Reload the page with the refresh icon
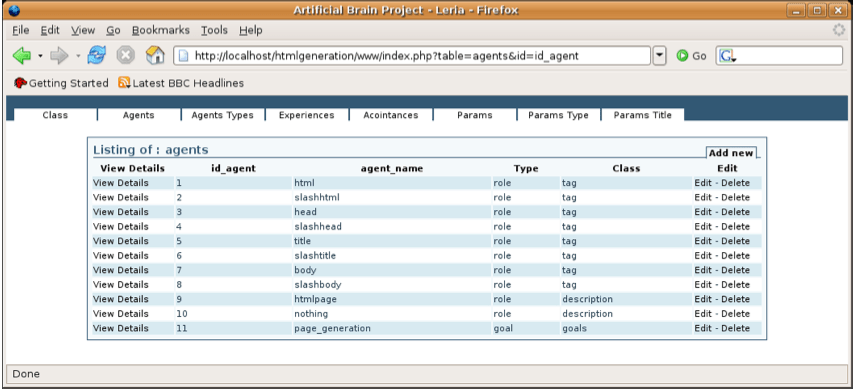 click(x=96, y=55)
